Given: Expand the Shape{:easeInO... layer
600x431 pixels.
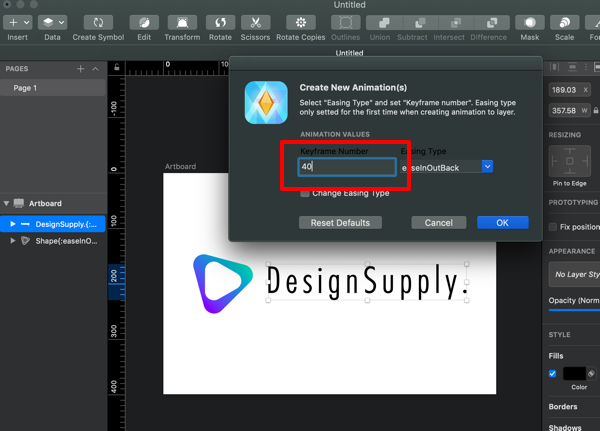Looking at the screenshot, I should point(13,241).
